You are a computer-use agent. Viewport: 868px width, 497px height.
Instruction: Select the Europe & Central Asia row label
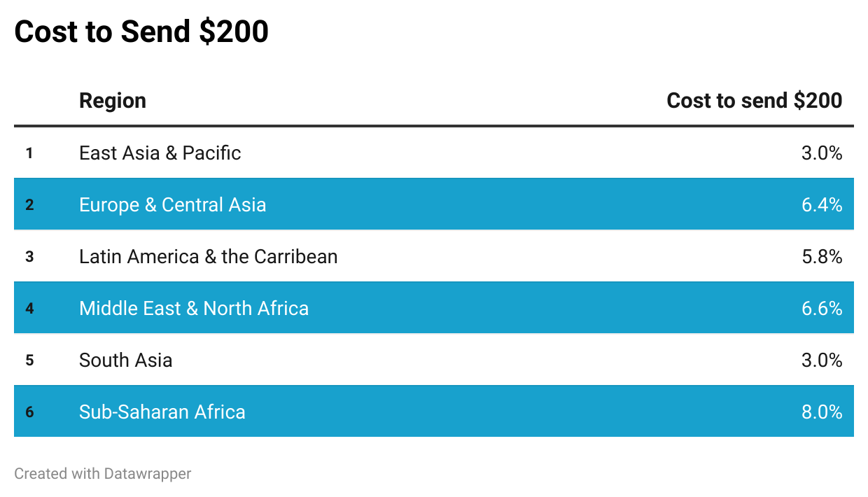(172, 204)
